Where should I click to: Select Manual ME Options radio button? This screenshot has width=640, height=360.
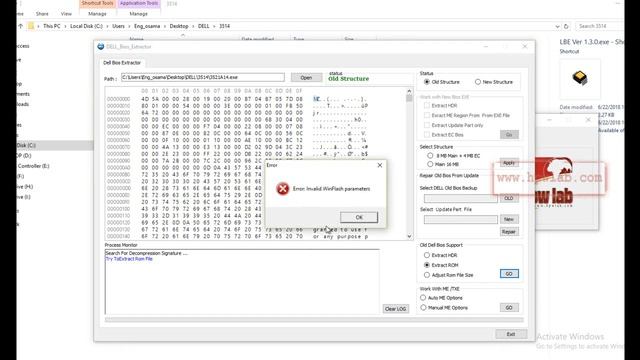coord(423,307)
